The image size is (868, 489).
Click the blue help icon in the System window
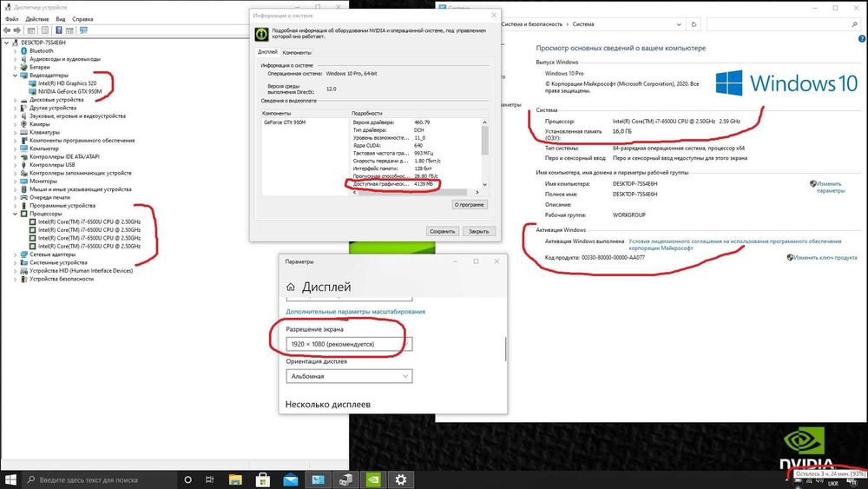[862, 39]
